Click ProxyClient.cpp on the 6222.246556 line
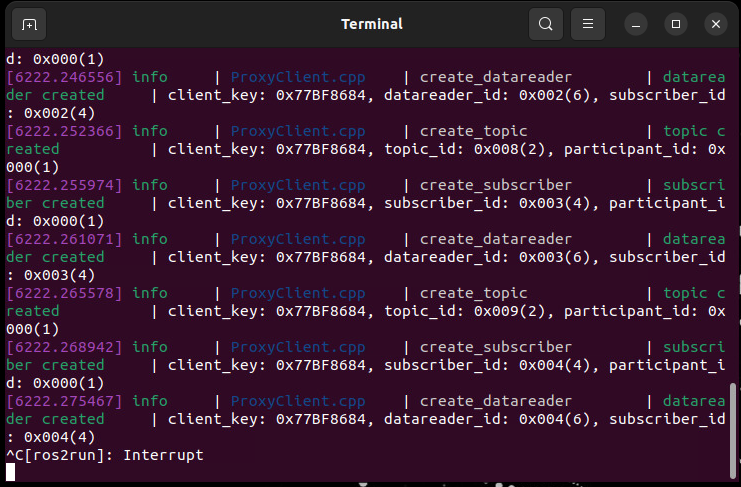The image size is (741, 487). (298, 77)
